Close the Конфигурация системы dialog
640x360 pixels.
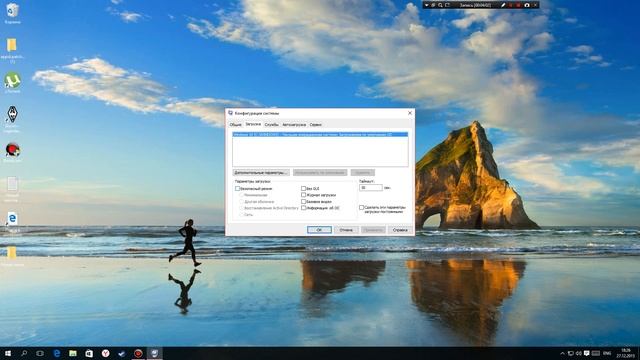point(410,113)
